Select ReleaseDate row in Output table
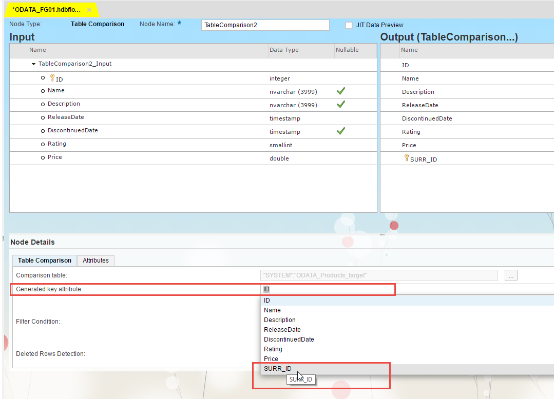The width and height of the screenshot is (554, 399). coord(467,105)
